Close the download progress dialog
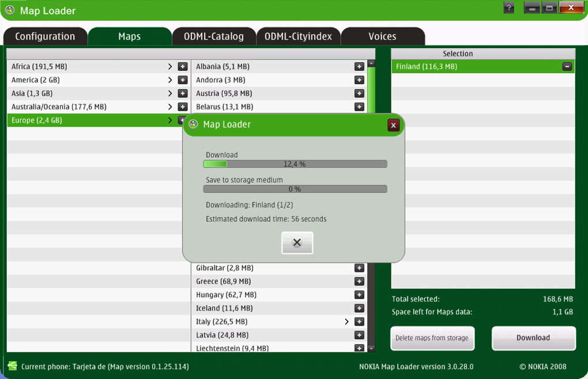588x379 pixels. point(393,125)
